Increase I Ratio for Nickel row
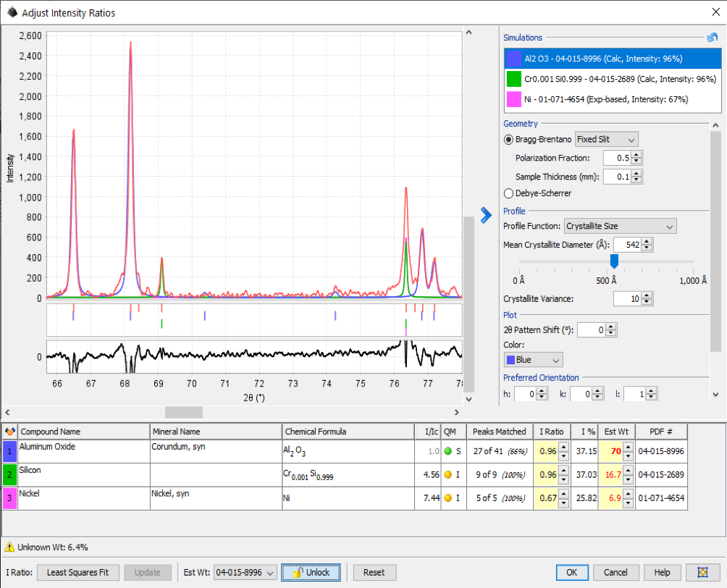The height and width of the screenshot is (588, 727). pos(564,495)
